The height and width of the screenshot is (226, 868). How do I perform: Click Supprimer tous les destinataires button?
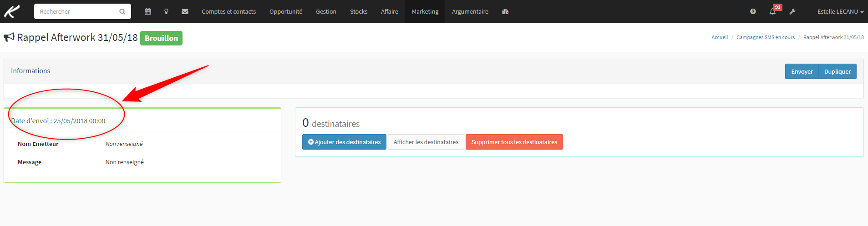[514, 142]
